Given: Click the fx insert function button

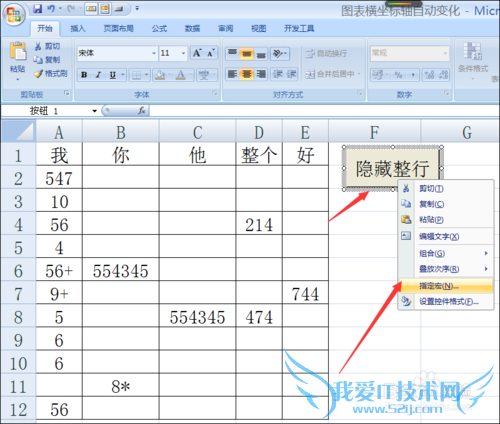Looking at the screenshot, I should (142, 111).
